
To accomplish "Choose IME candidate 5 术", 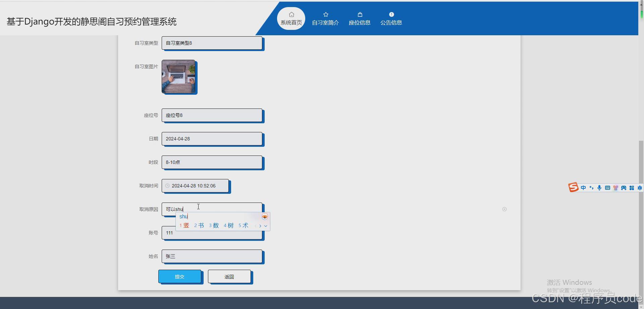I will tap(243, 225).
